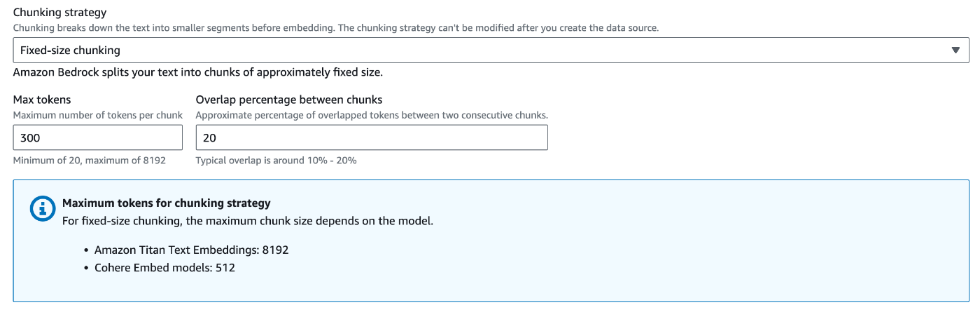Screen dimensions: 980x312
Task: Click the Minimum of 20, maximum of 8192 hint
Action: click(x=90, y=161)
